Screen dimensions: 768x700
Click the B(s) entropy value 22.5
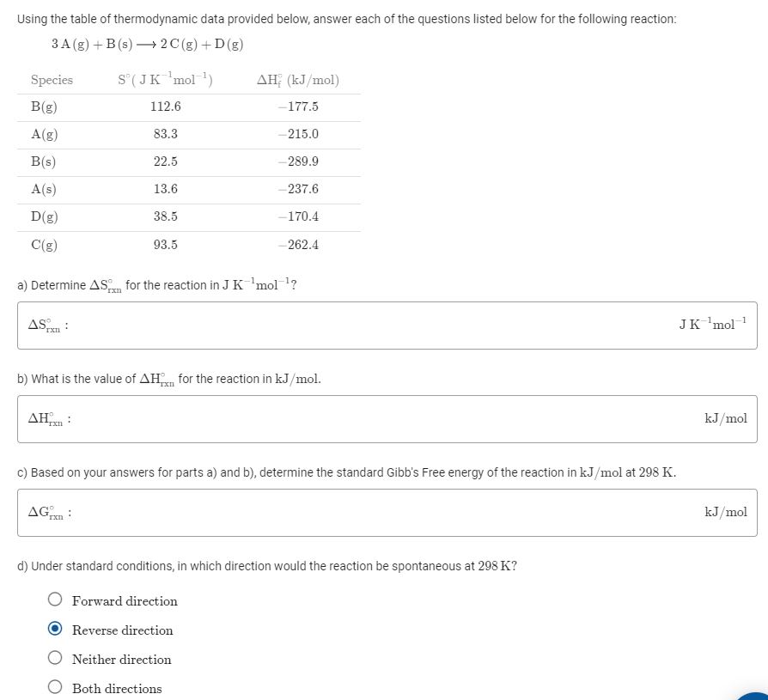(166, 161)
